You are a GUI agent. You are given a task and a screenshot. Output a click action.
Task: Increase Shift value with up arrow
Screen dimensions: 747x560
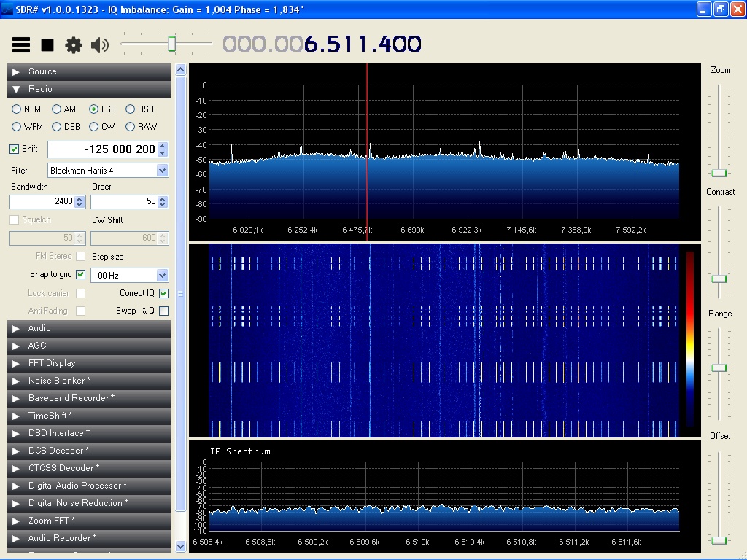coord(163,146)
